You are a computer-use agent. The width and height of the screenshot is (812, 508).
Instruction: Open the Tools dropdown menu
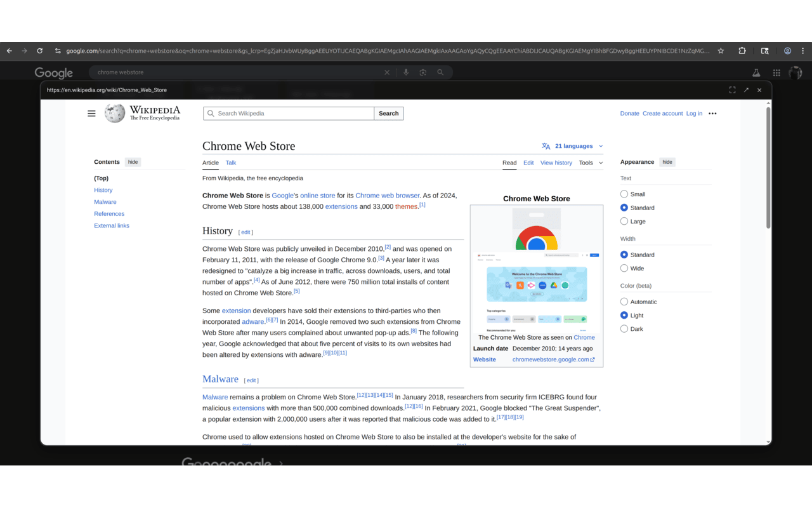[x=591, y=163]
